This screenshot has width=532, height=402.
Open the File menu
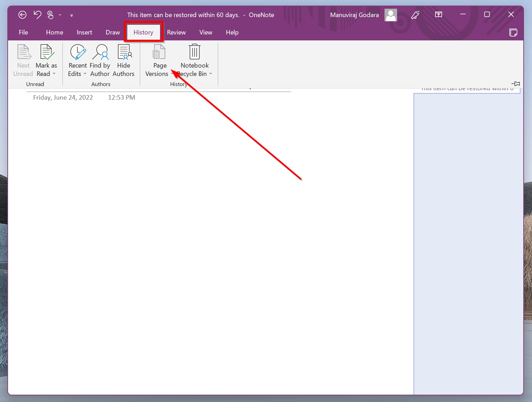pos(23,32)
